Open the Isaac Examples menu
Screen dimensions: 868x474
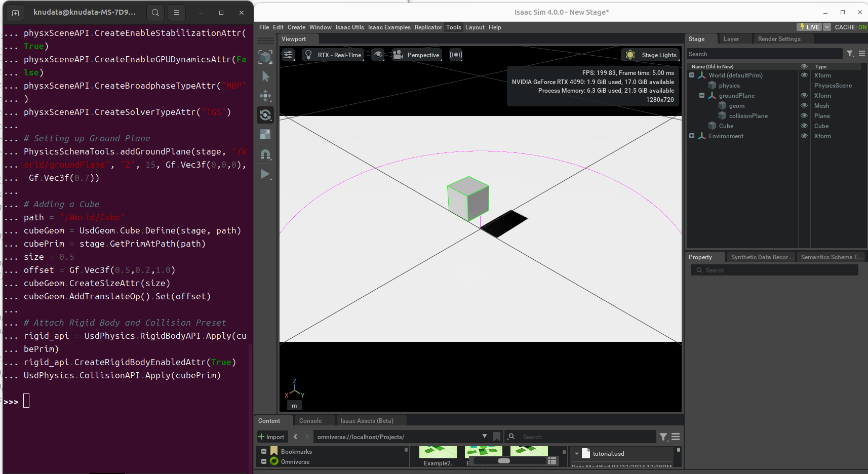389,27
